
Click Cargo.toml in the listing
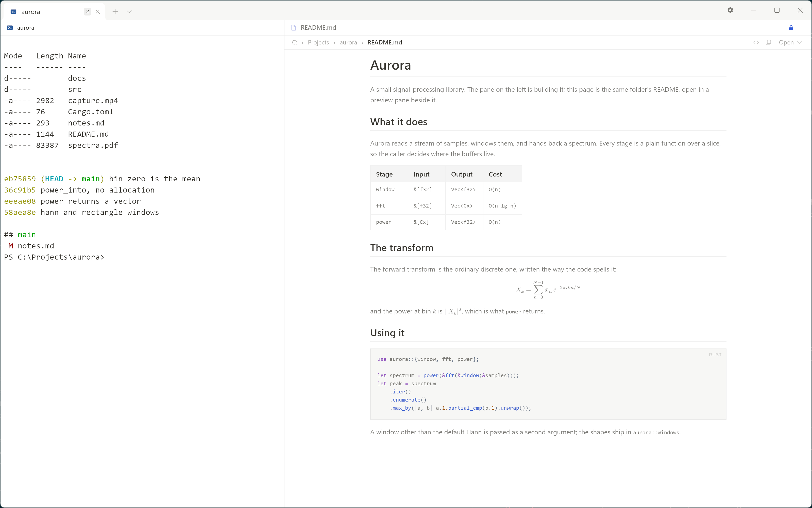(x=91, y=112)
